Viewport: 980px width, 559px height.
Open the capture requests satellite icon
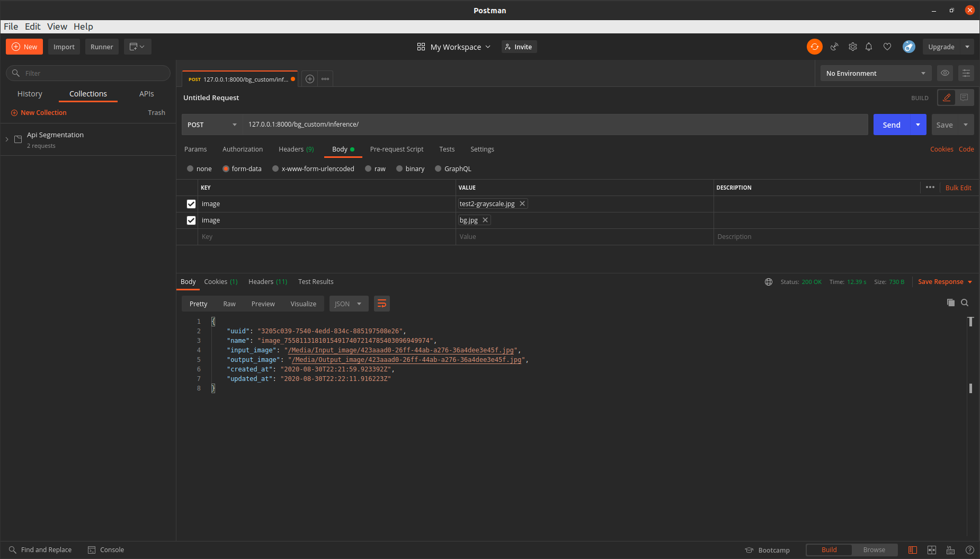[834, 47]
